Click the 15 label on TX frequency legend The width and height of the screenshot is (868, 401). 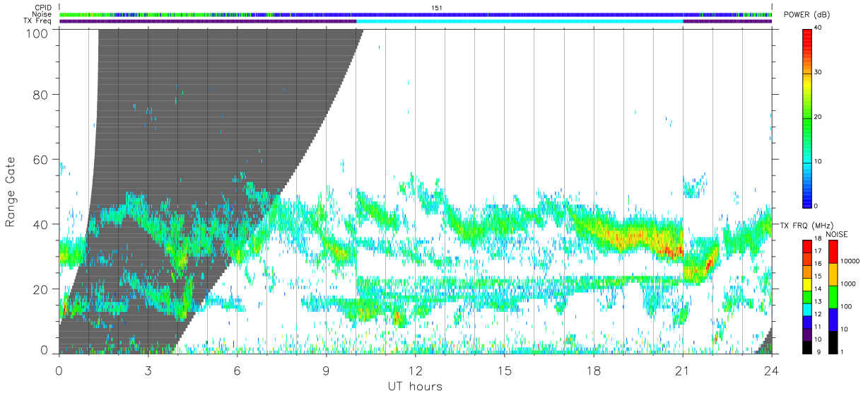click(x=818, y=276)
